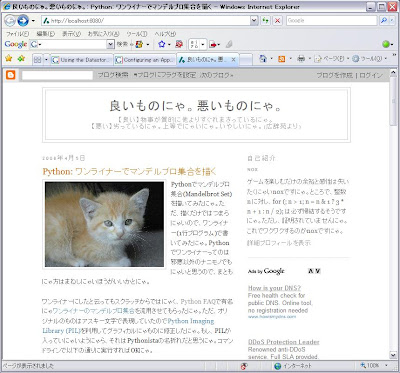Click the 'DDoS Protection Leader' ad link
This screenshot has width=400, height=373.
(284, 342)
